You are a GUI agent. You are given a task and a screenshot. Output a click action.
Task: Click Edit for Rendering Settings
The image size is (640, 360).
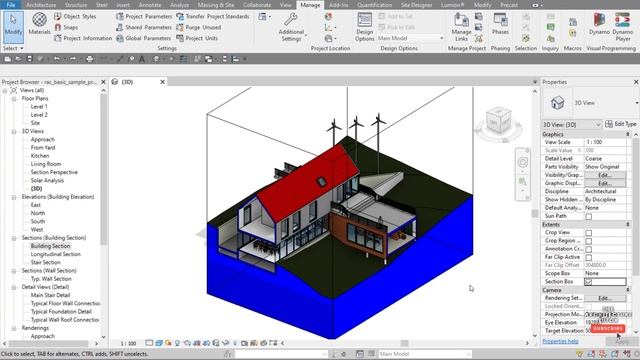pyautogui.click(x=604, y=298)
